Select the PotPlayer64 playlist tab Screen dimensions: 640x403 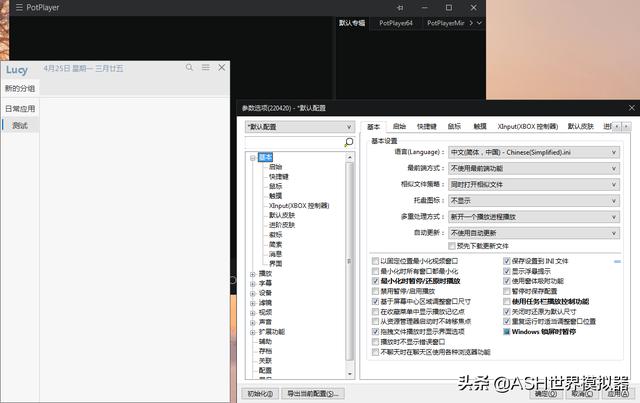coord(396,23)
